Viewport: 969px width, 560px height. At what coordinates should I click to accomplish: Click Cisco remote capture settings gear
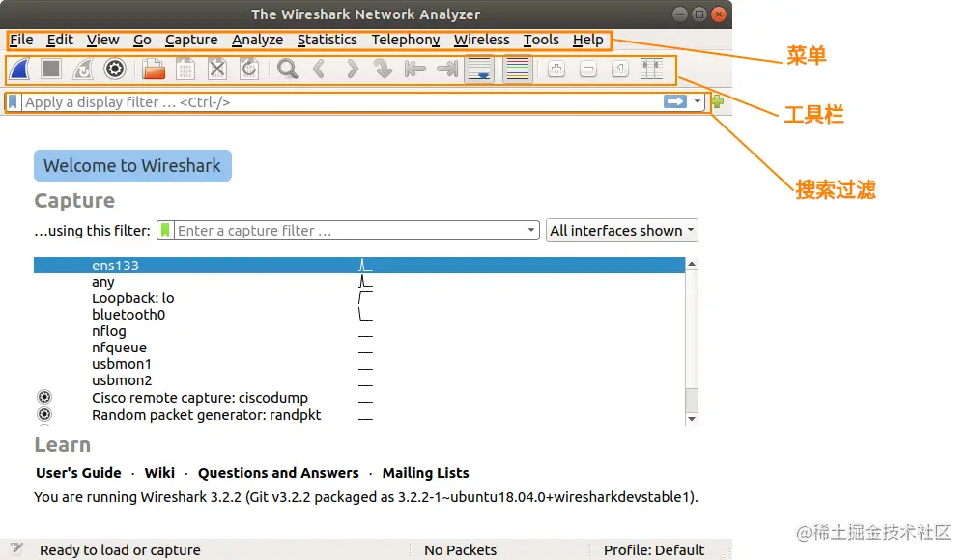44,397
